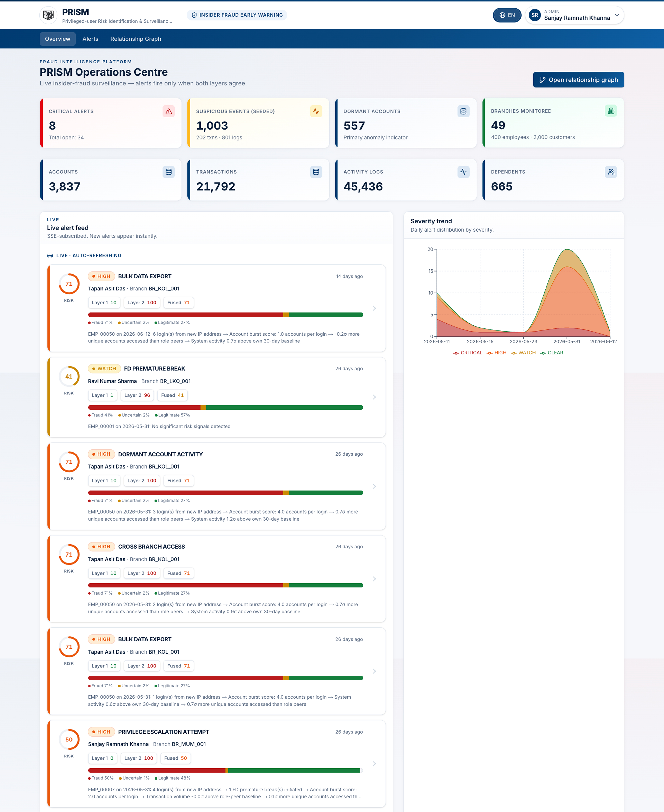Viewport: 664px width, 812px height.
Task: Toggle the CLEAR series in chart legend
Action: [552, 353]
